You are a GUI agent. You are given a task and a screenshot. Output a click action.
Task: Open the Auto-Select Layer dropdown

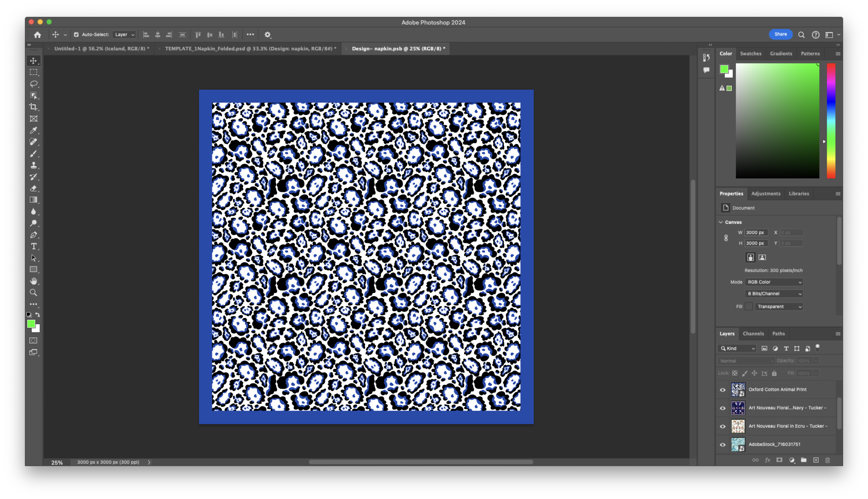[124, 34]
